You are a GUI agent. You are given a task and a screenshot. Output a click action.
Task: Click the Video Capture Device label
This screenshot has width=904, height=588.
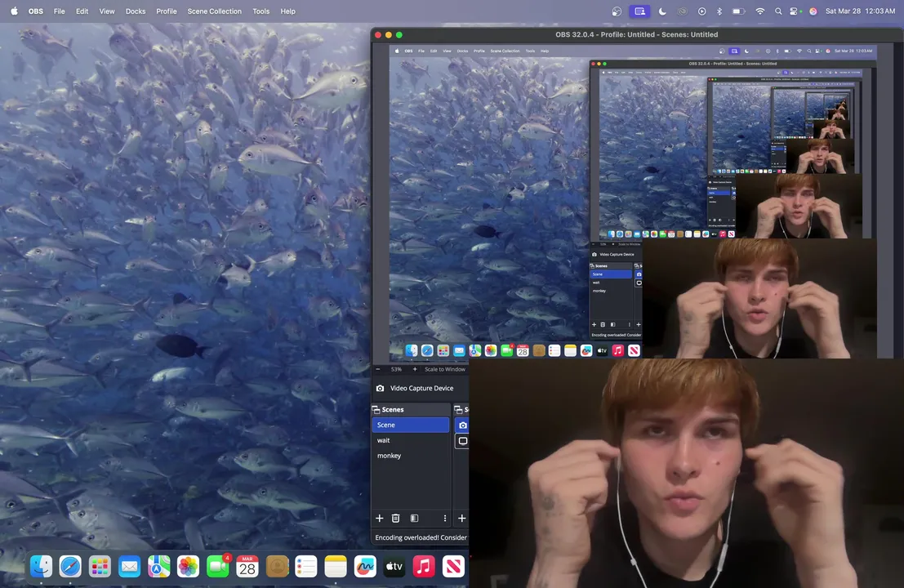(421, 389)
